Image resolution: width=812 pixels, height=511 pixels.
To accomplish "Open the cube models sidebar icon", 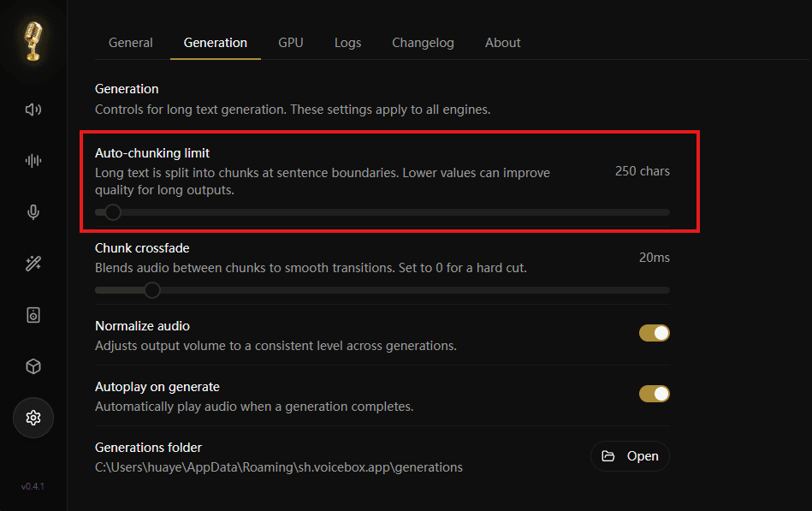I will [x=33, y=366].
